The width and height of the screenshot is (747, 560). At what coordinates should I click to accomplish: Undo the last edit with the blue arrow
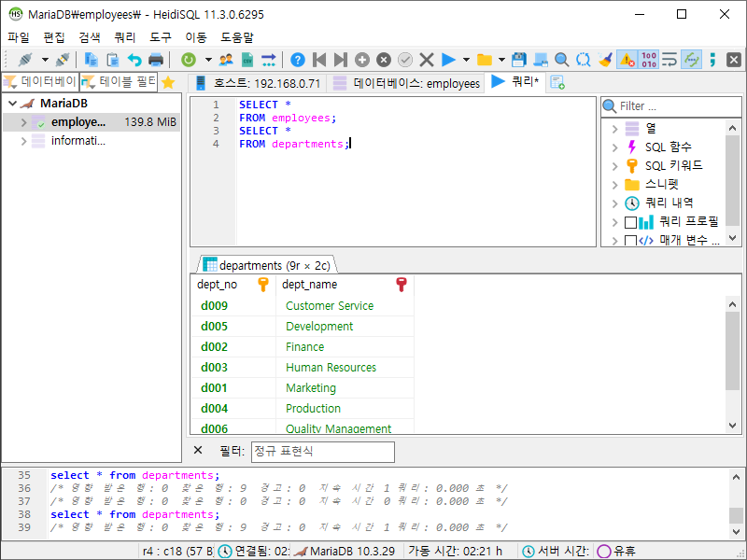(x=134, y=60)
